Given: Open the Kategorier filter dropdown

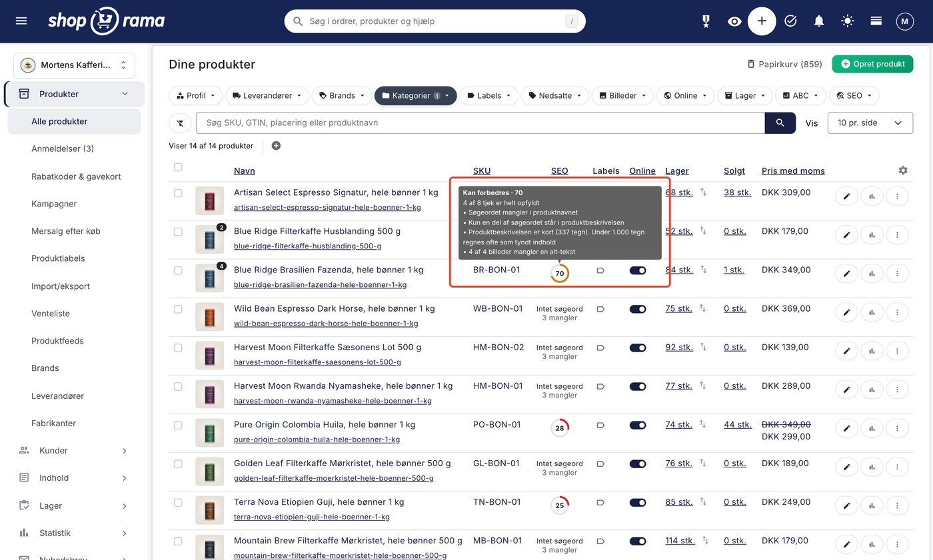Looking at the screenshot, I should [415, 96].
